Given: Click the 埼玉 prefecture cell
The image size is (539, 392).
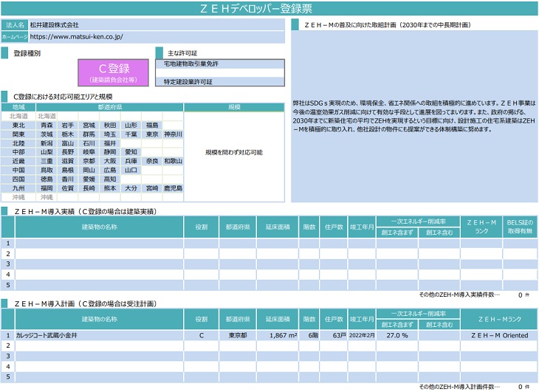Looking at the screenshot, I should [x=110, y=134].
